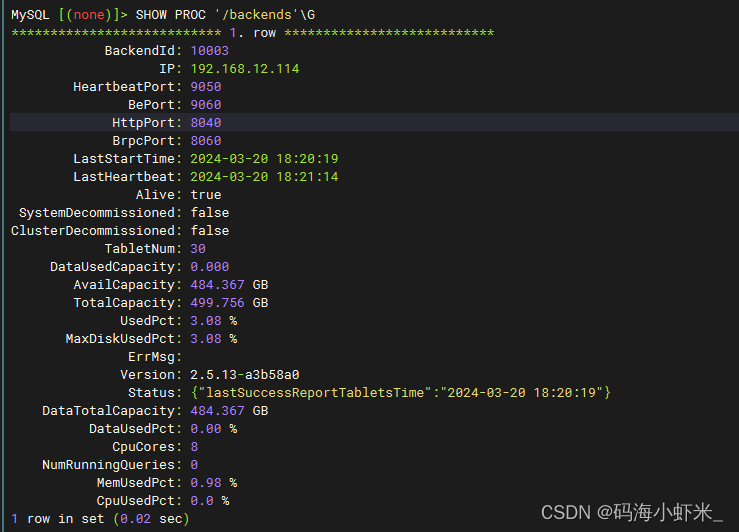Viewport: 739px width, 532px height.
Task: Select CpuCores value 8
Action: click(194, 447)
